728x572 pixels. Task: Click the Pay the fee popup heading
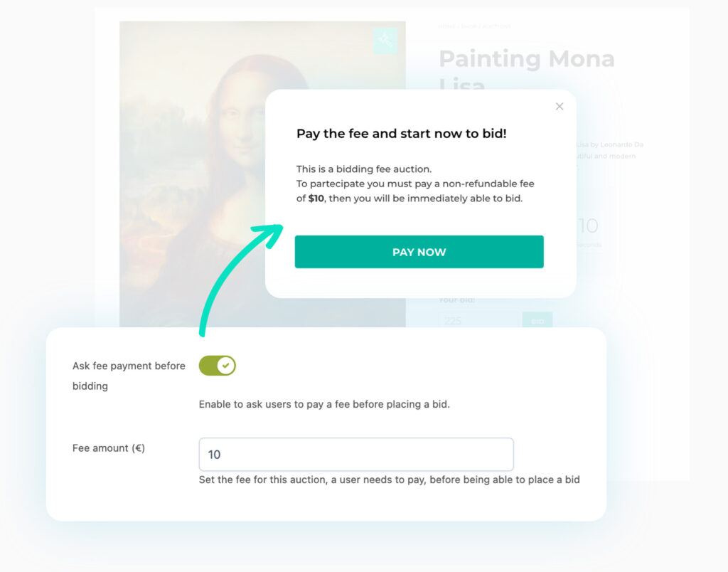tap(401, 133)
